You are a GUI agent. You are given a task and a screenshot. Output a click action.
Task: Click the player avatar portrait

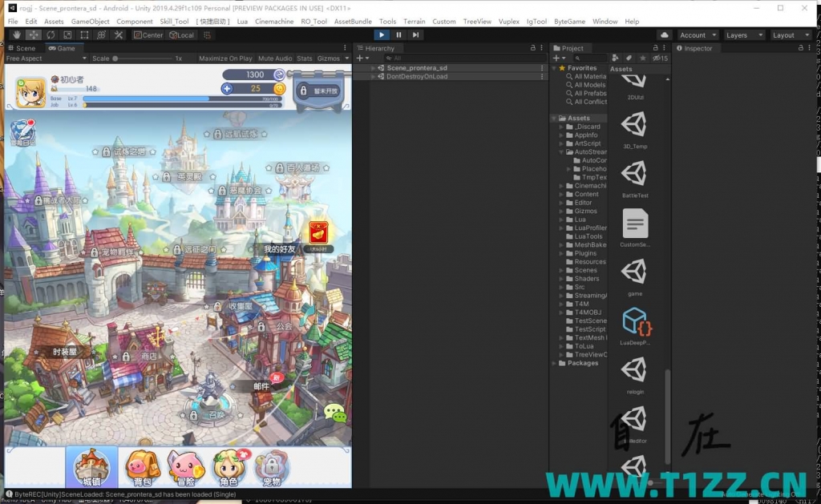(31, 92)
